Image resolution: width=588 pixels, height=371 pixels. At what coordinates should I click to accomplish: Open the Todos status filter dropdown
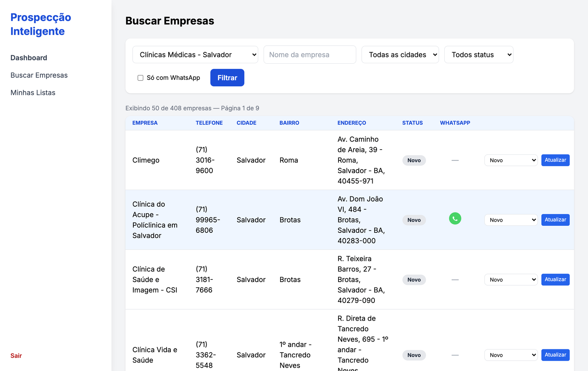coord(478,54)
